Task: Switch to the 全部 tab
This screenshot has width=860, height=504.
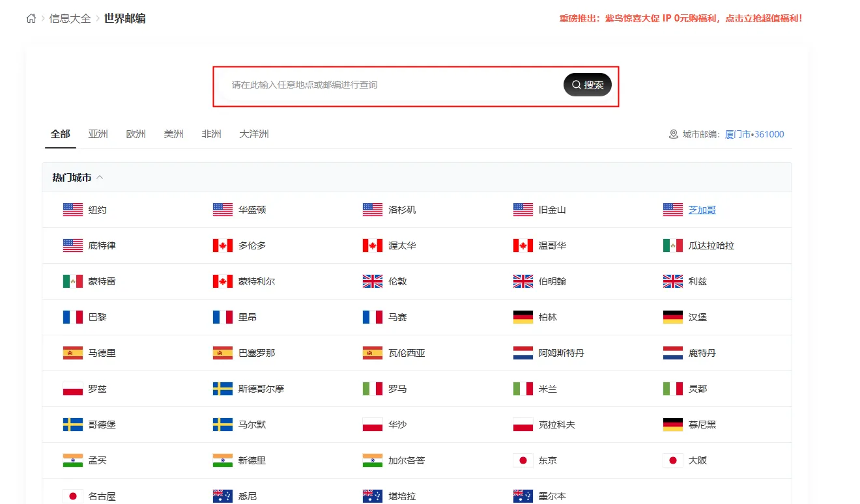Action: [x=61, y=134]
